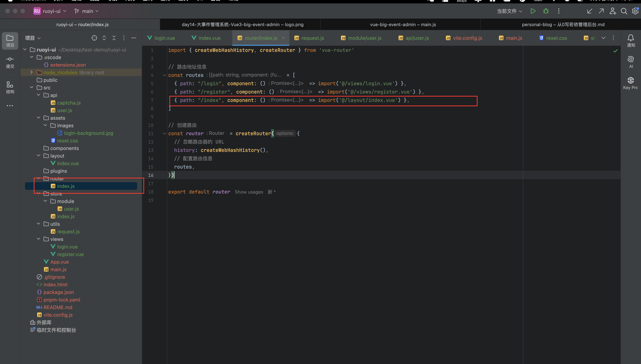Viewport: 641px width, 364px height.
Task: Switch to the login.vue editor tab
Action: pos(161,38)
